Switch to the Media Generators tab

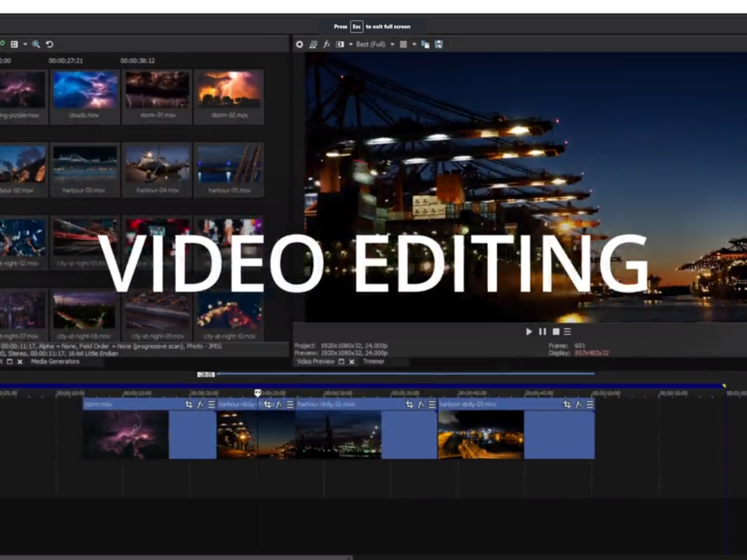[55, 362]
